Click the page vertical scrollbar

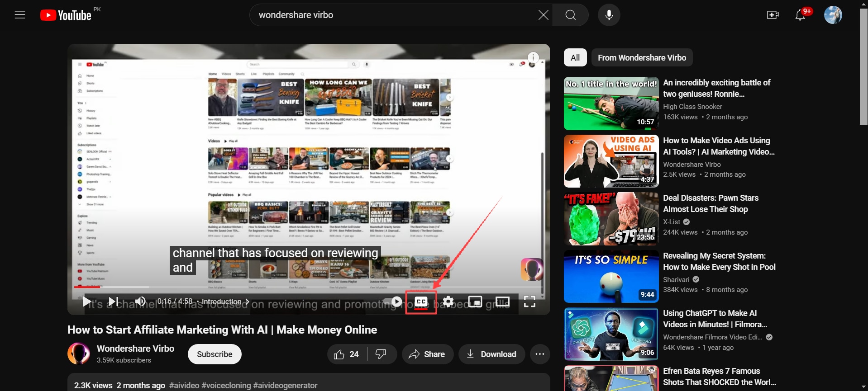[x=863, y=67]
